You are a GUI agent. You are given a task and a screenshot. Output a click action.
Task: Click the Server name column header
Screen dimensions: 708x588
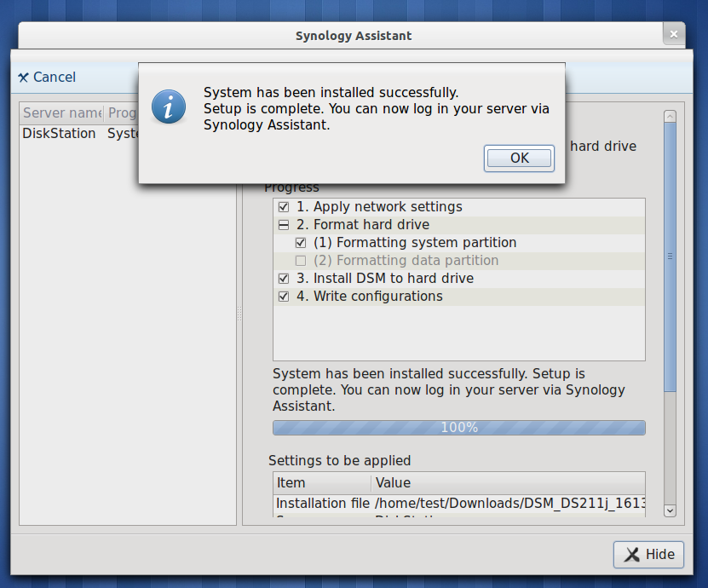pos(61,113)
